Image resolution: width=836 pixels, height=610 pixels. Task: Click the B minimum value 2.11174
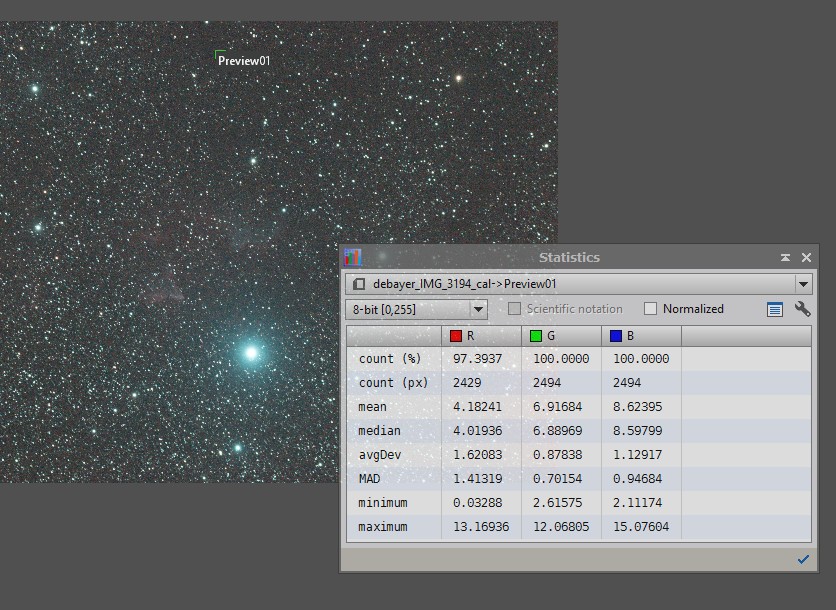637,503
